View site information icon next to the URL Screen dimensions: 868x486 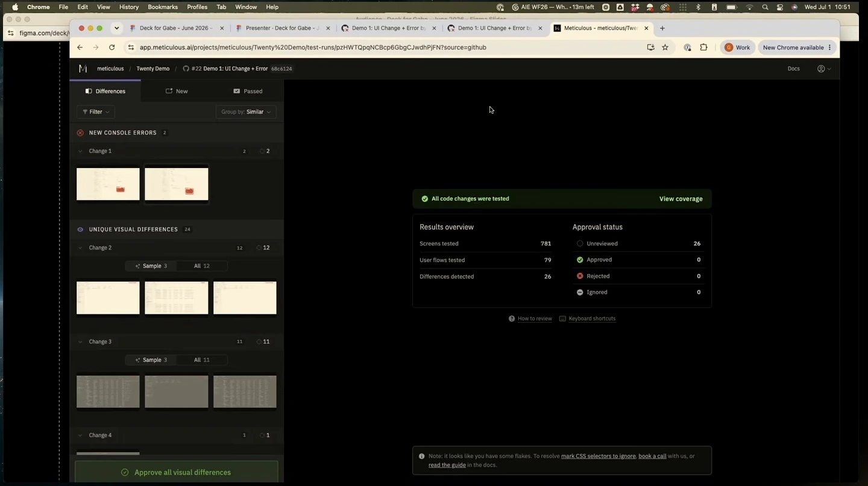point(131,48)
